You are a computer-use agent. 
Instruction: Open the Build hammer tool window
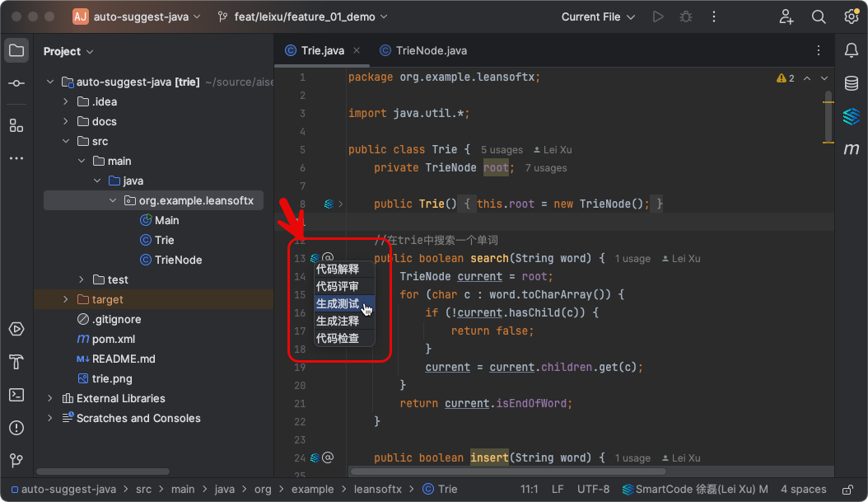click(16, 362)
